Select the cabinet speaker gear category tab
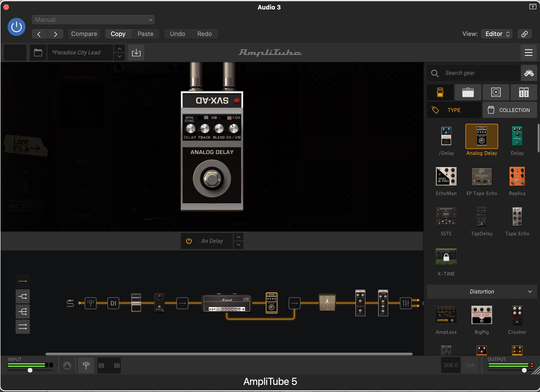540x392 pixels. pyautogui.click(x=496, y=92)
